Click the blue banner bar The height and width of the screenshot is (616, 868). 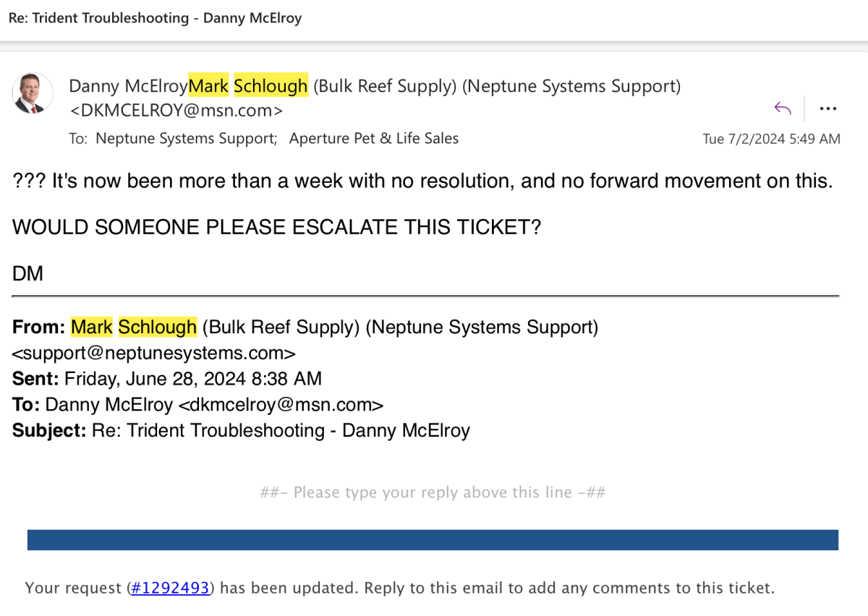(x=433, y=540)
